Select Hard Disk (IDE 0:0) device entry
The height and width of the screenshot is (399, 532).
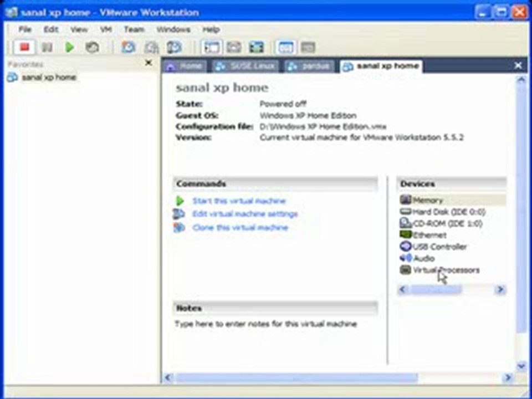[x=449, y=212]
